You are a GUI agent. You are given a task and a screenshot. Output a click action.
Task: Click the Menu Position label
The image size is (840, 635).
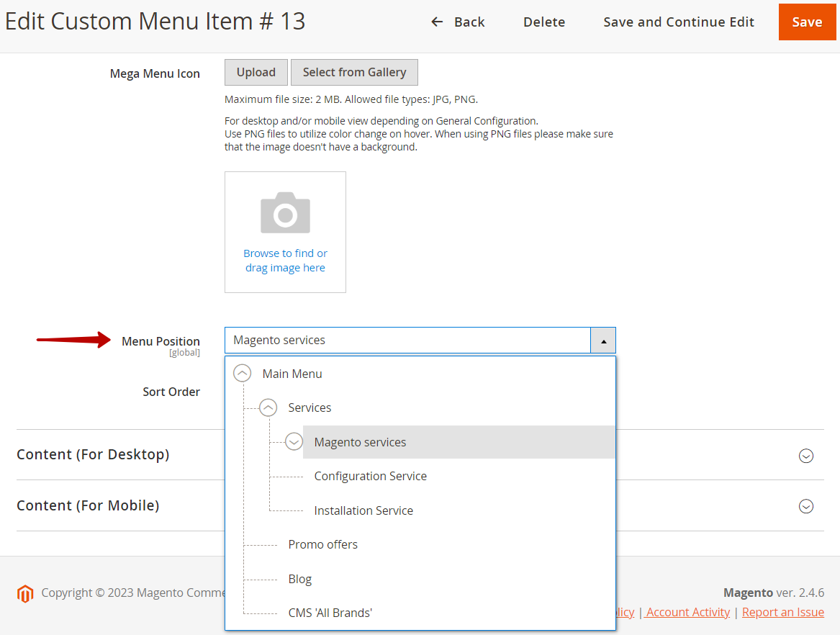click(x=161, y=341)
